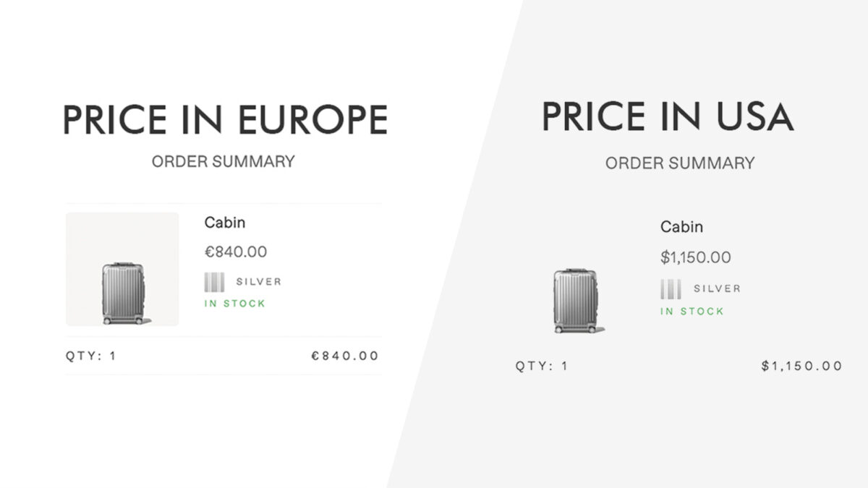The height and width of the screenshot is (488, 868).
Task: Click the green IN STOCK label in Europe order
Action: click(235, 304)
